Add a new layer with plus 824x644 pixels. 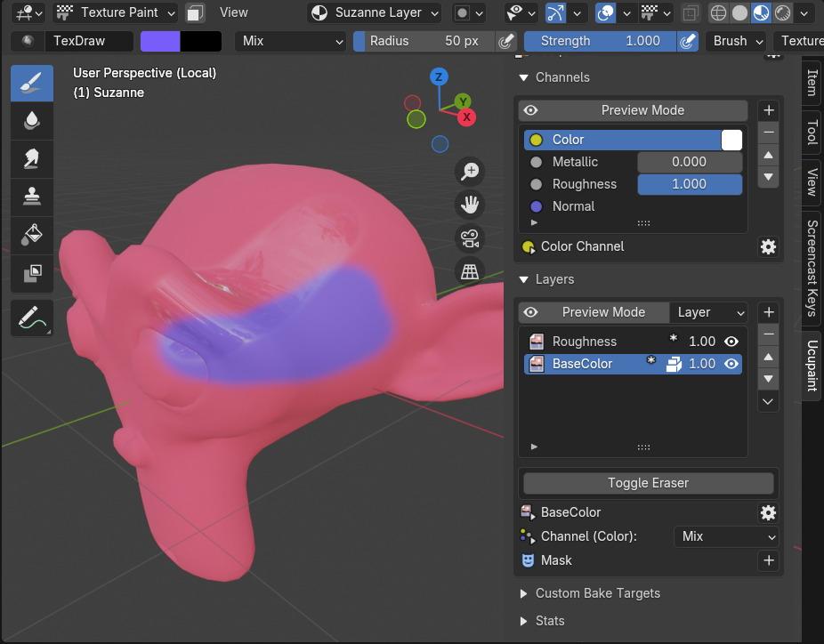(768, 312)
